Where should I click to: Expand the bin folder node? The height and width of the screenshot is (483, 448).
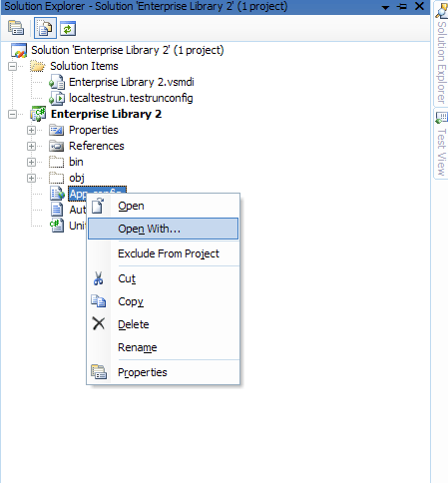[x=31, y=162]
